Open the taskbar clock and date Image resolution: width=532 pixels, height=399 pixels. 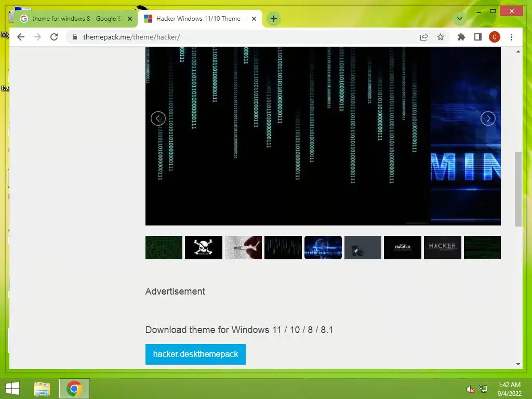point(509,389)
